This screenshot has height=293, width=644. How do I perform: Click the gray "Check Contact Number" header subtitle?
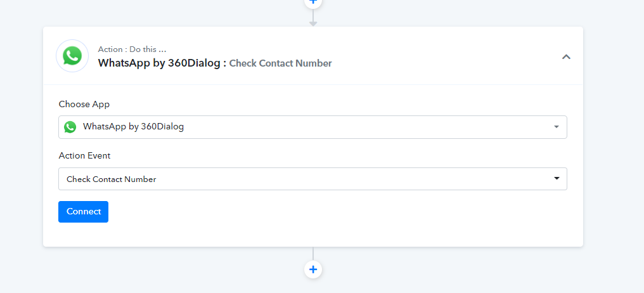point(281,63)
